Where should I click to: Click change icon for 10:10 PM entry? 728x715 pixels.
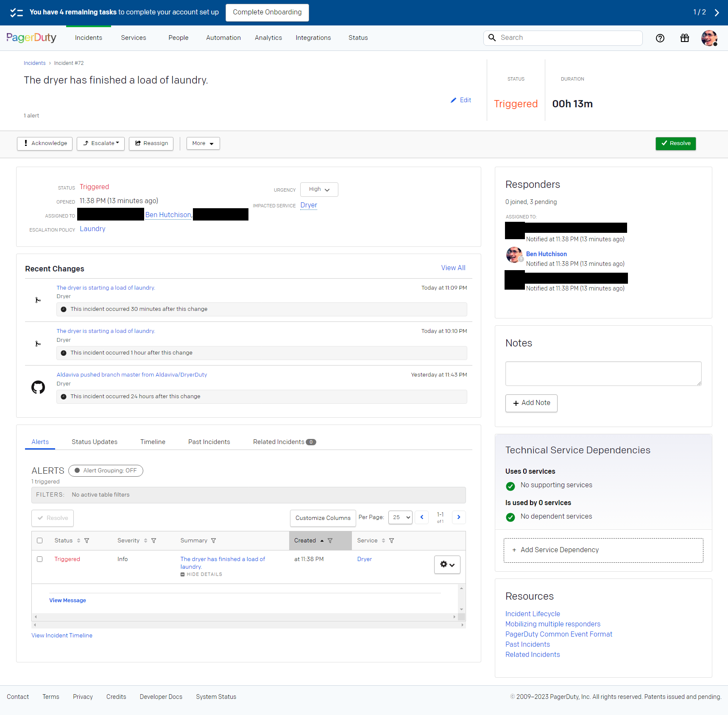[38, 344]
